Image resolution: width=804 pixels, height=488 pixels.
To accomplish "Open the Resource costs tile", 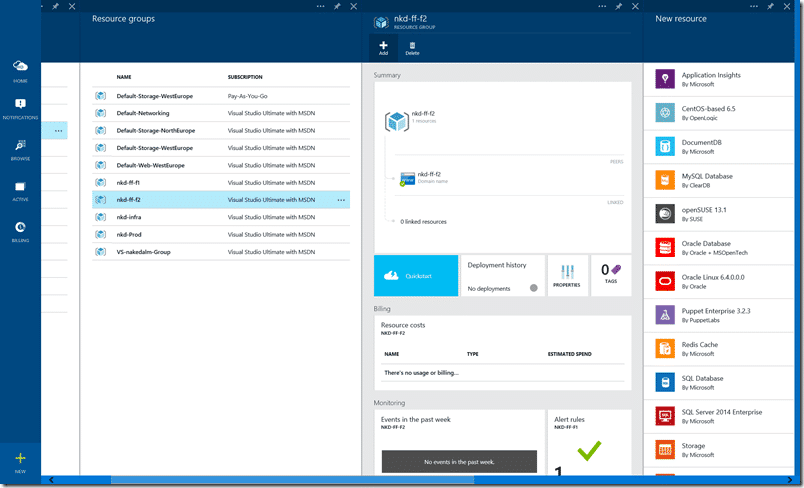I will coord(502,352).
